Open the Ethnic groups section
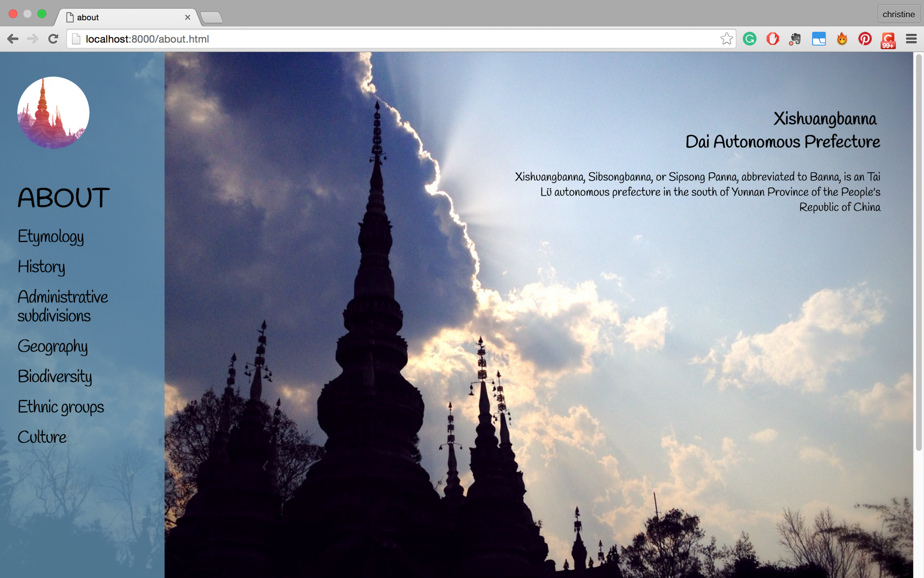The height and width of the screenshot is (578, 924). click(x=61, y=407)
